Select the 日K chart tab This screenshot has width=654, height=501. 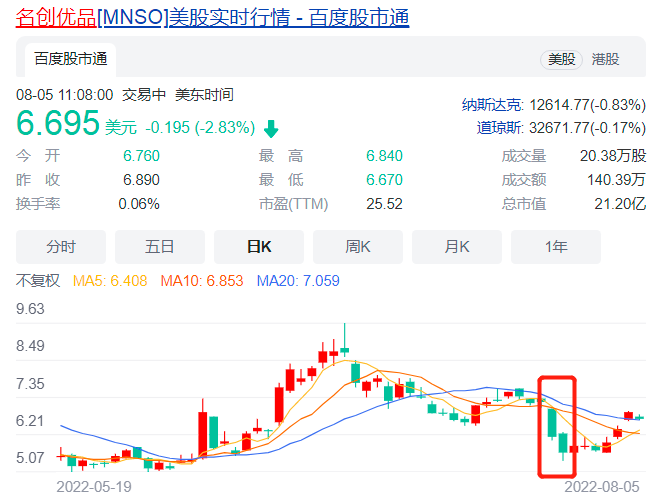tap(259, 247)
